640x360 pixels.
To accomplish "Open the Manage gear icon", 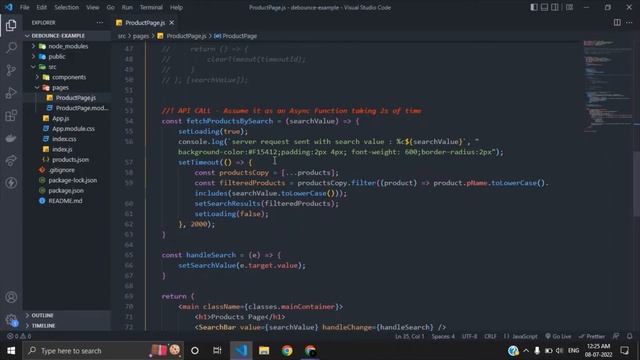I will [x=11, y=320].
